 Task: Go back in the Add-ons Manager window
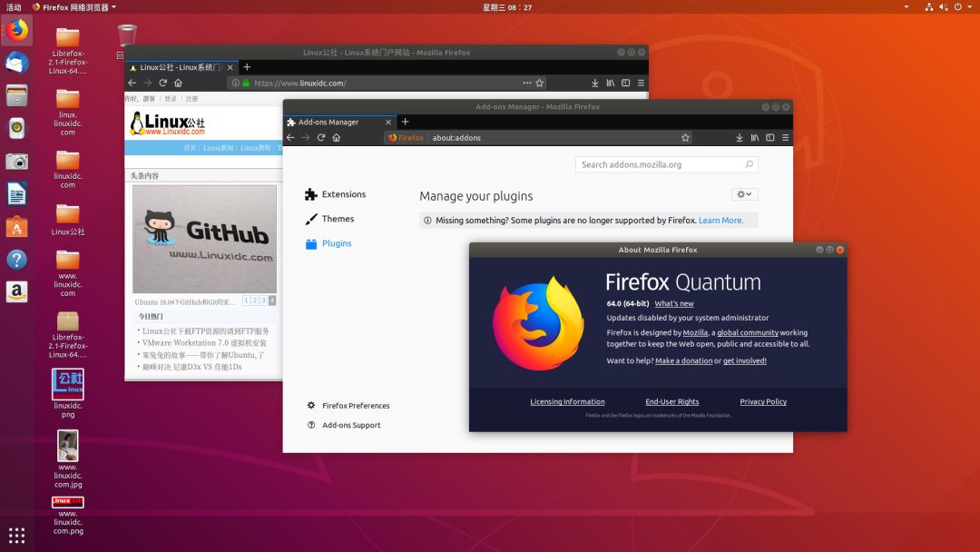point(290,137)
